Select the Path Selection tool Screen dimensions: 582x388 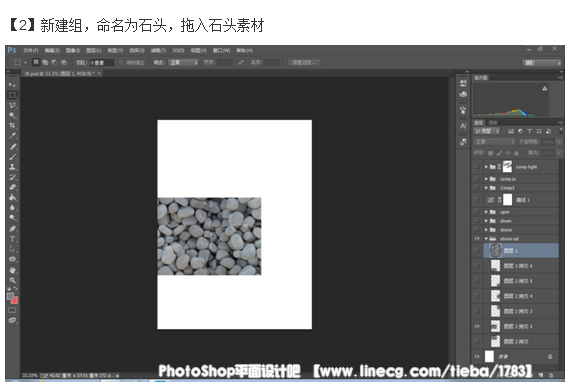pos(12,249)
